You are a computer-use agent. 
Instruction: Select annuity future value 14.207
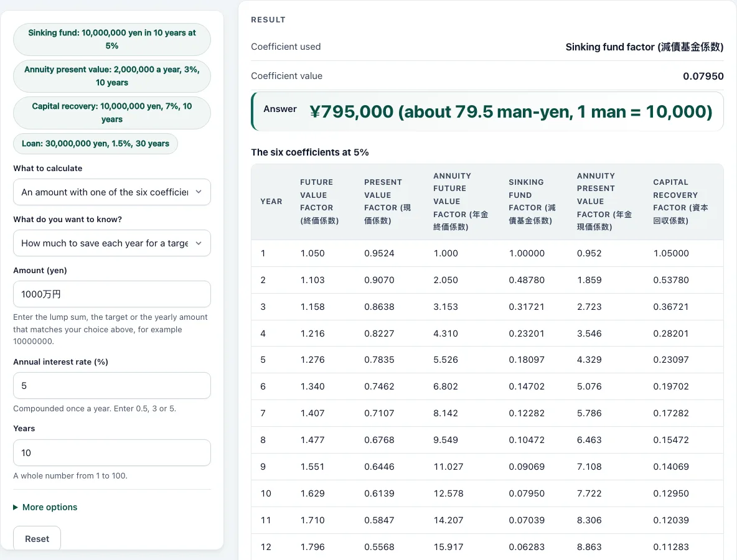(448, 520)
